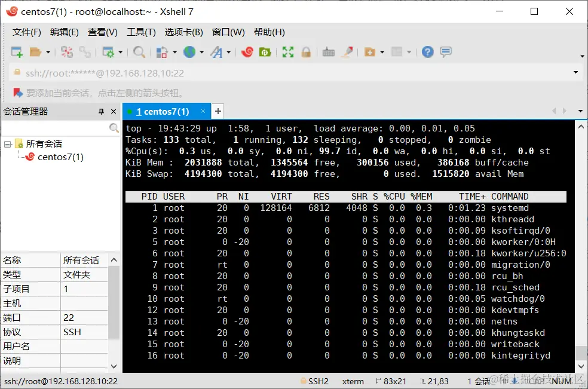Click the 端口 value 22 cell
Viewport: 588px width, 389px height.
click(84, 318)
